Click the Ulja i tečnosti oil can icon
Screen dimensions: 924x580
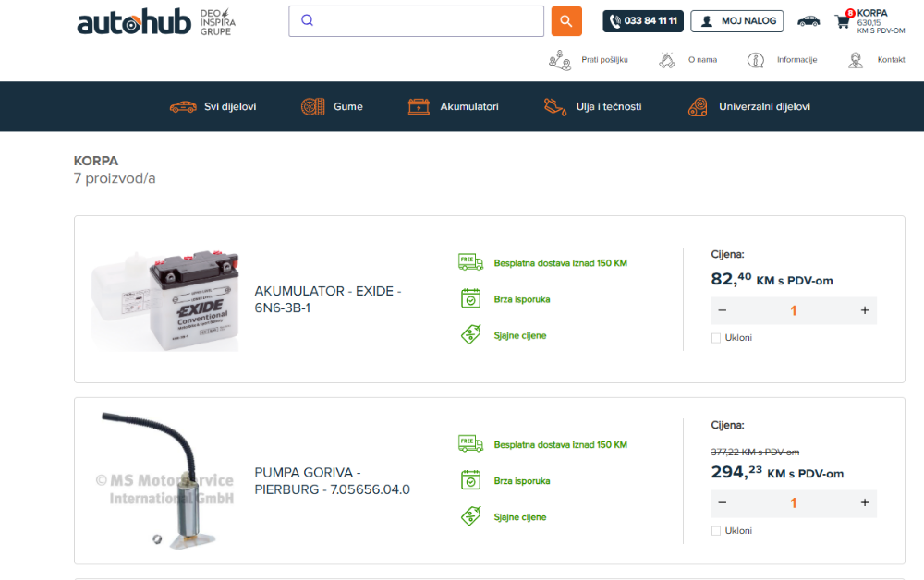(x=555, y=106)
